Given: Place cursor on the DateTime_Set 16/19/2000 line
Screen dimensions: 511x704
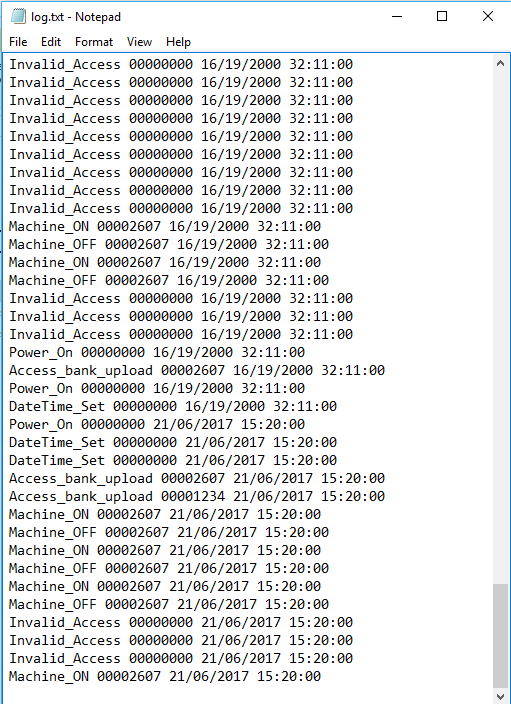Looking at the screenshot, I should tap(173, 406).
